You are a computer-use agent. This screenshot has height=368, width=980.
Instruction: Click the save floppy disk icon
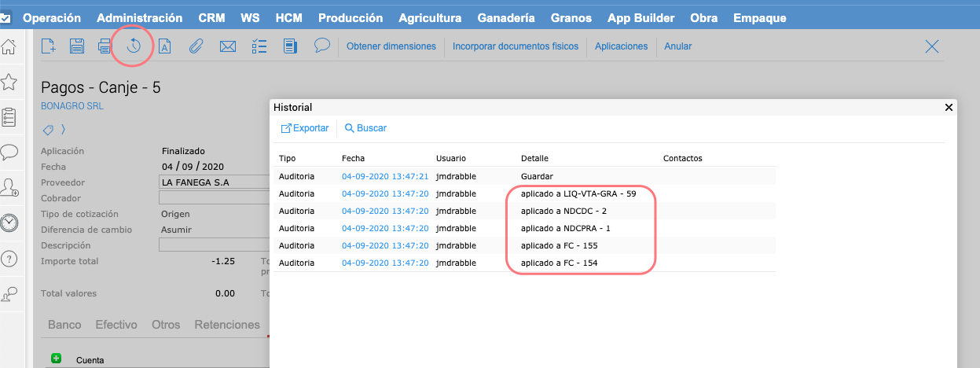click(x=77, y=46)
